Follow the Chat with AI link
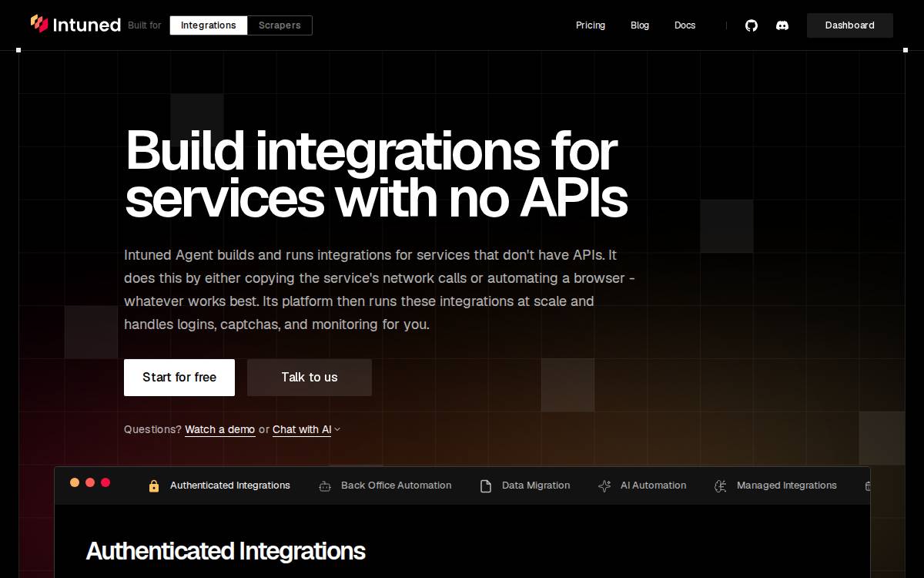 click(302, 430)
